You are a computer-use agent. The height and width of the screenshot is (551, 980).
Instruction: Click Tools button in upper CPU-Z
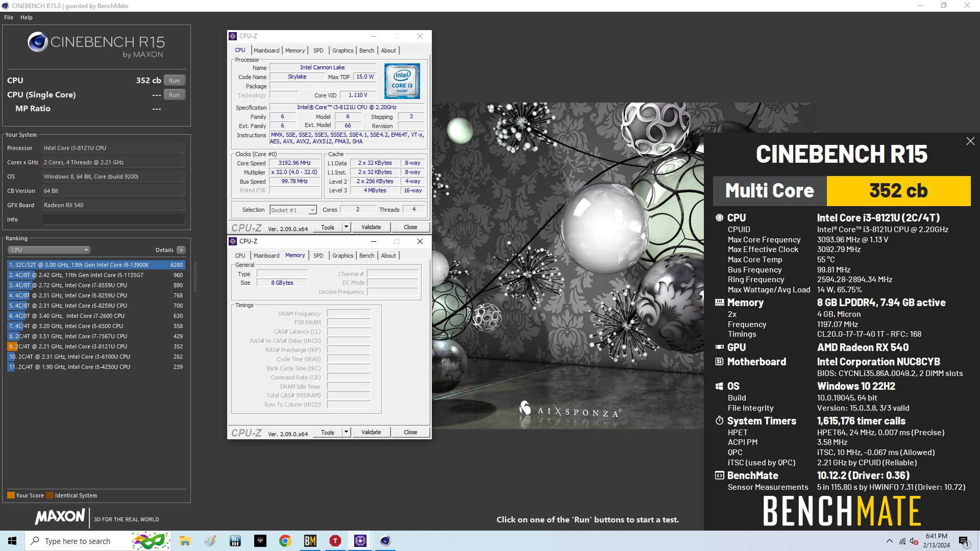(328, 228)
